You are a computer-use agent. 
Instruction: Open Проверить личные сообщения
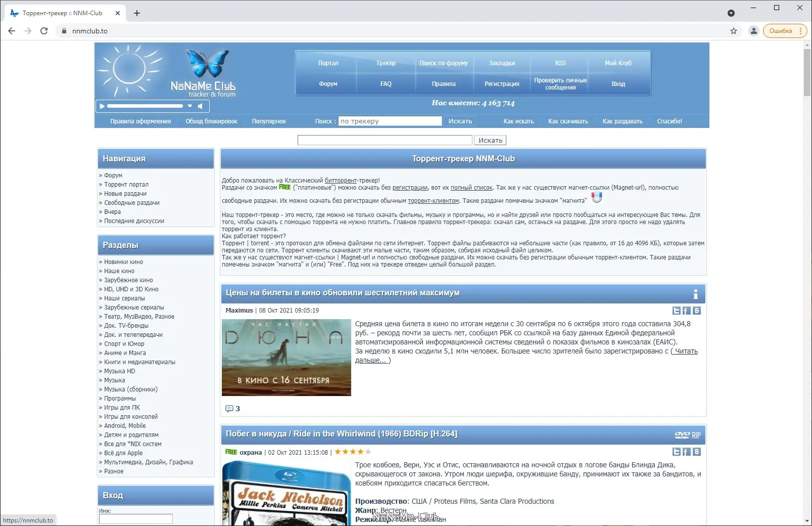560,84
